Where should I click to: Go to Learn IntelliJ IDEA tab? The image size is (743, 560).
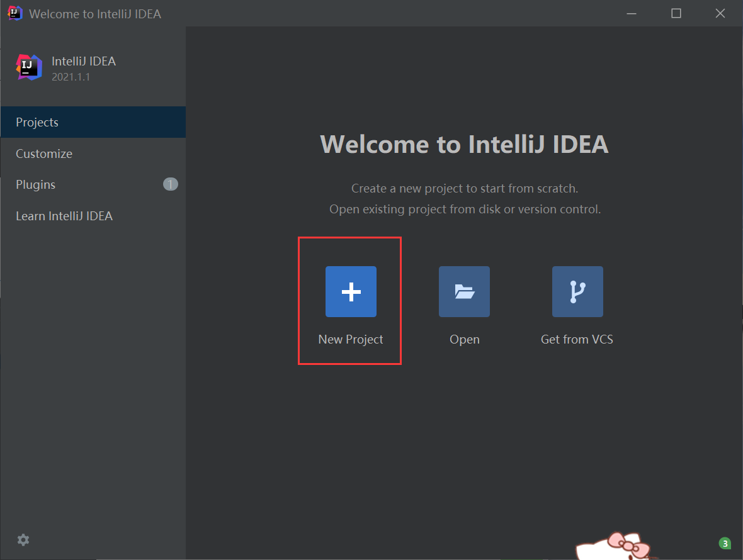[93, 216]
